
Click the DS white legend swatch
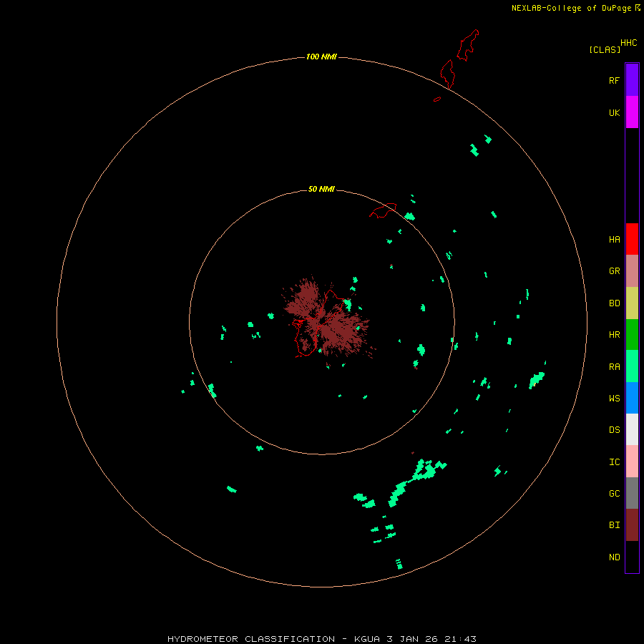[632, 429]
